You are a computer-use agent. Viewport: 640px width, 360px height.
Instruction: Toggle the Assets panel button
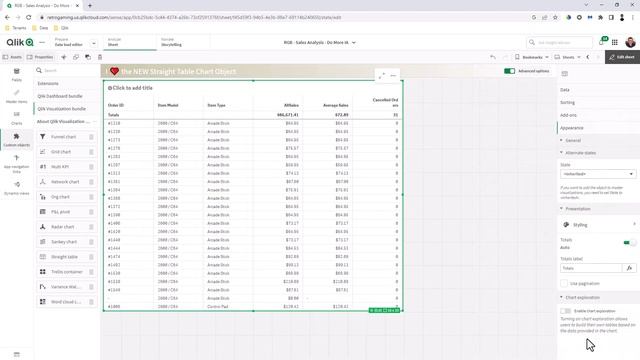point(13,57)
